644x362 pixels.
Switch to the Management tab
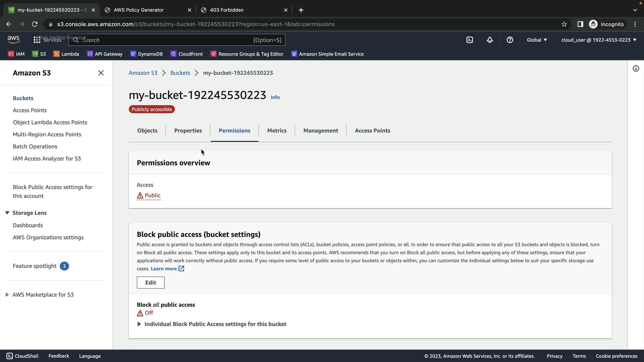[320, 131]
